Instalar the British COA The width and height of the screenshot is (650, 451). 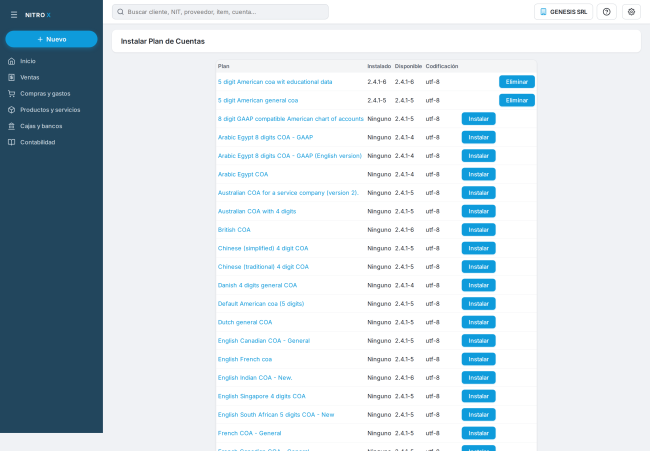tap(478, 230)
